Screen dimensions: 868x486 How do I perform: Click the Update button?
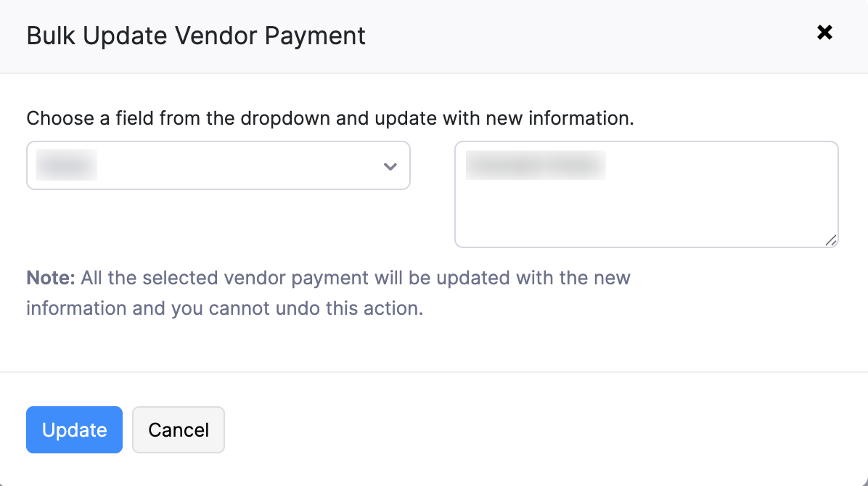(74, 429)
